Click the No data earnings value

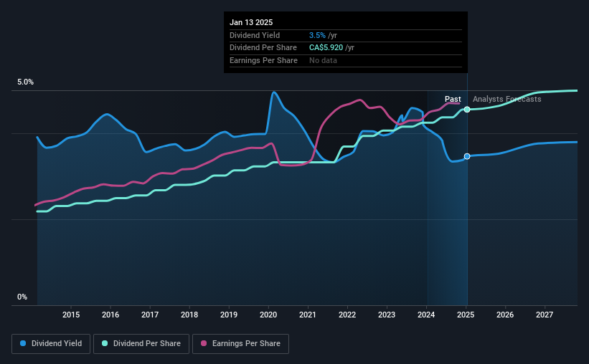pos(323,60)
